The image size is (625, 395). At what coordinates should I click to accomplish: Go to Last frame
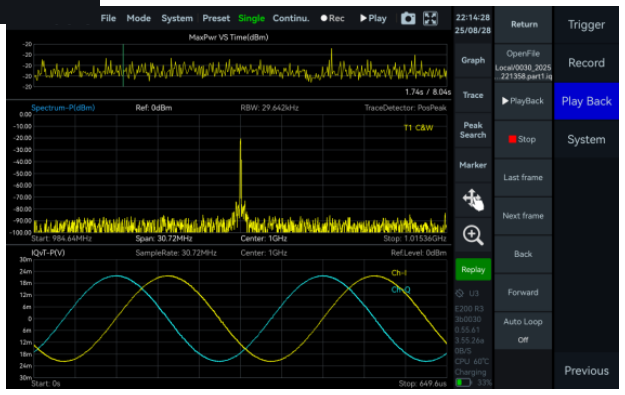tap(523, 178)
